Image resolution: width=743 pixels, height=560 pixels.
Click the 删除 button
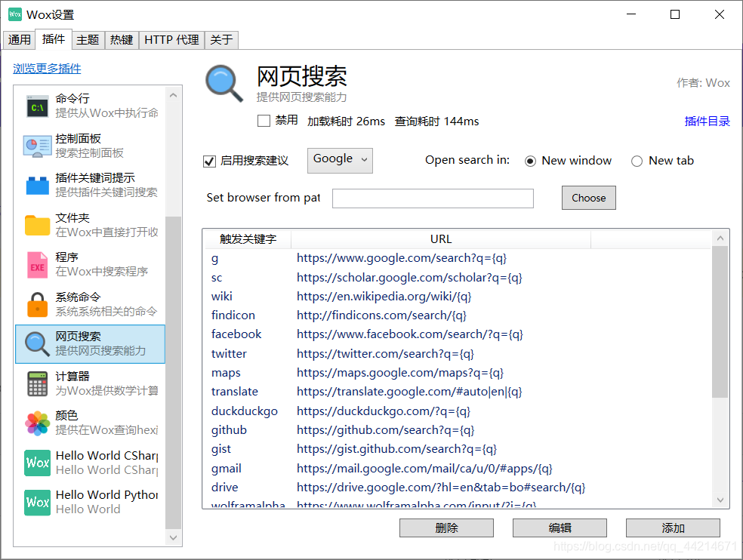pos(446,528)
